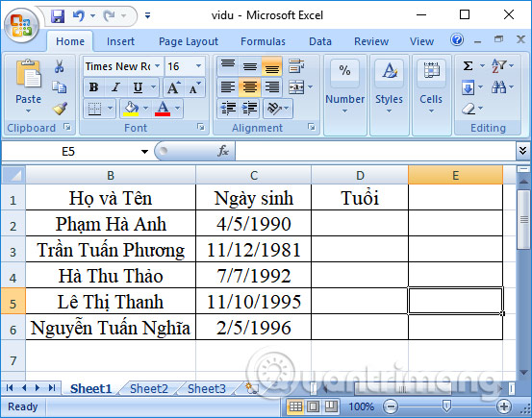Open text Orientation options
532x418 pixels.
tap(278, 109)
